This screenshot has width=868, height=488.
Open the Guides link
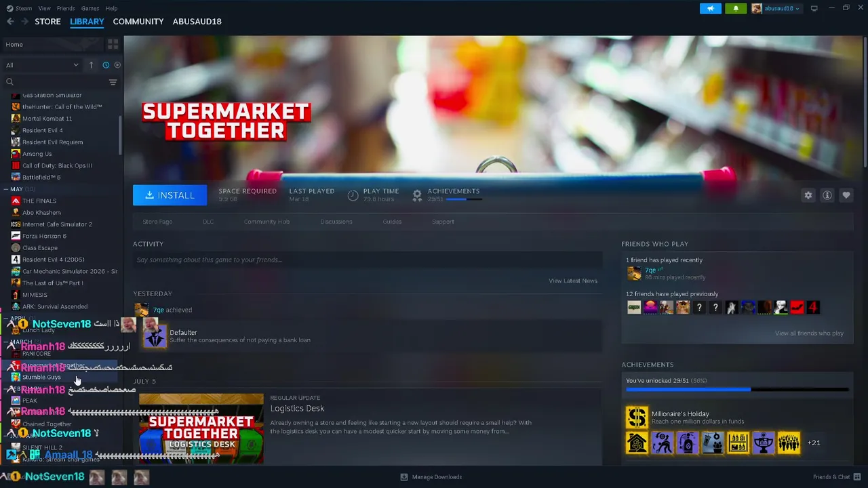(392, 222)
